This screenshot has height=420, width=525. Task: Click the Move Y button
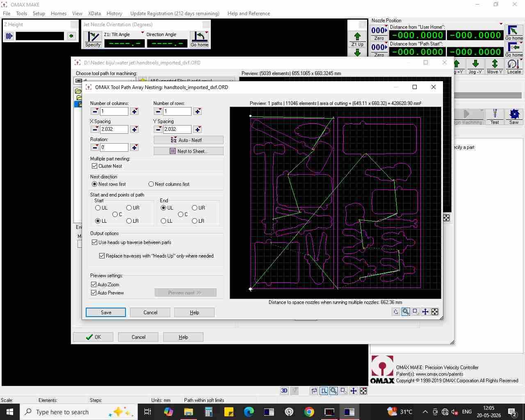pyautogui.click(x=495, y=66)
